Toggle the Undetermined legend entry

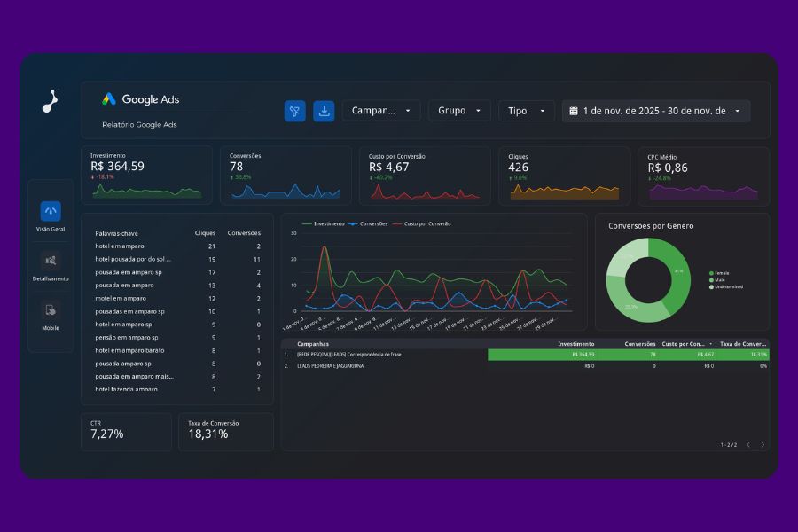(726, 287)
